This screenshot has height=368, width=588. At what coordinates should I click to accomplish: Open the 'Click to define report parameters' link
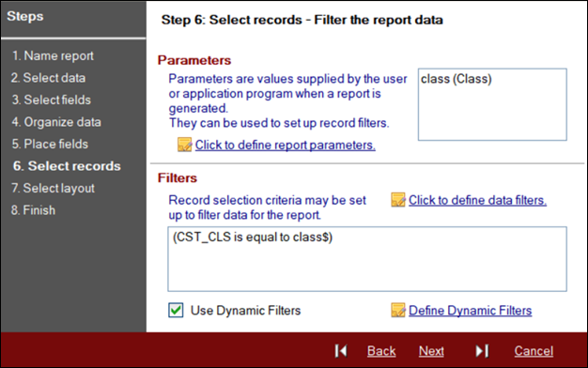pos(285,145)
